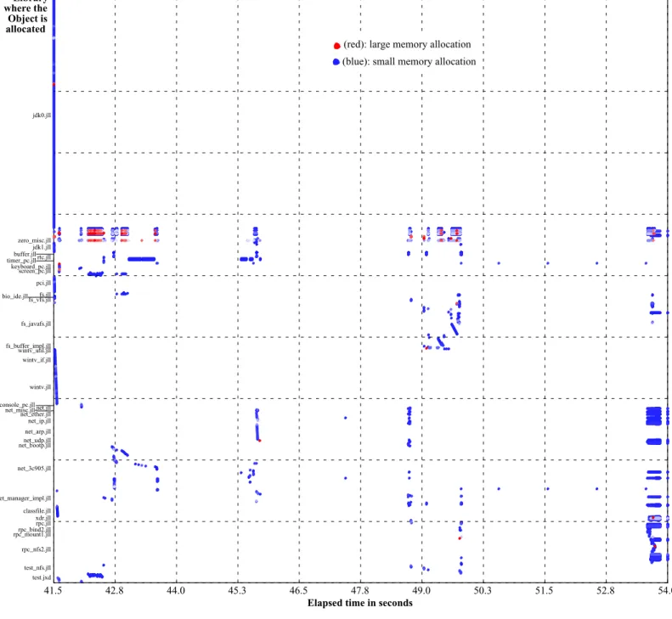Click the xdr.jll library label

point(43,518)
